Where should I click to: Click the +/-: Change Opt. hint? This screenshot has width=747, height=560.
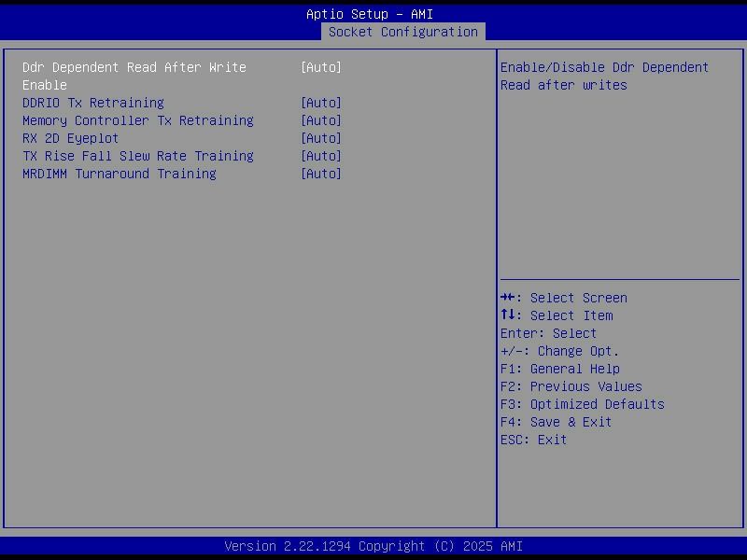[x=559, y=351]
